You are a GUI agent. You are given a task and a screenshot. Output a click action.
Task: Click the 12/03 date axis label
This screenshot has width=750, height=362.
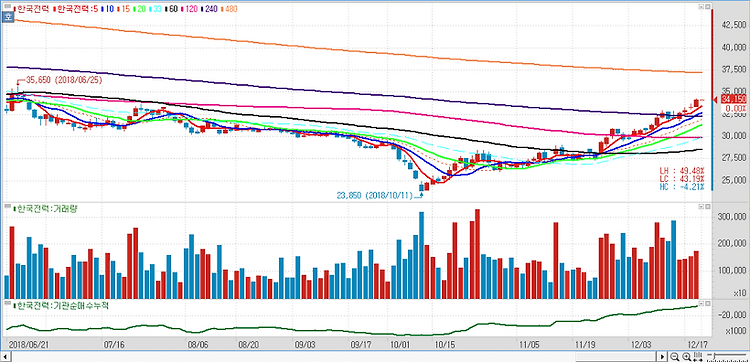[641, 345]
